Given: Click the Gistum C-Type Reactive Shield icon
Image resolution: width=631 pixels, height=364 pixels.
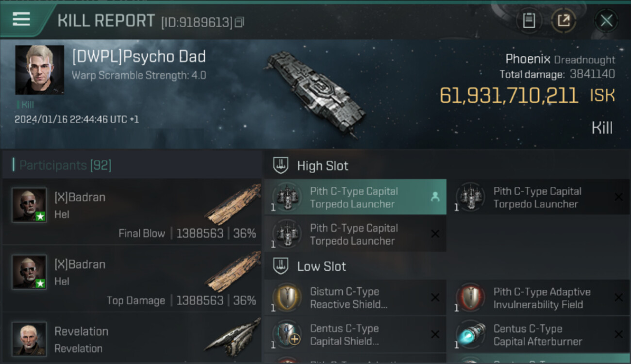Looking at the screenshot, I should (286, 298).
